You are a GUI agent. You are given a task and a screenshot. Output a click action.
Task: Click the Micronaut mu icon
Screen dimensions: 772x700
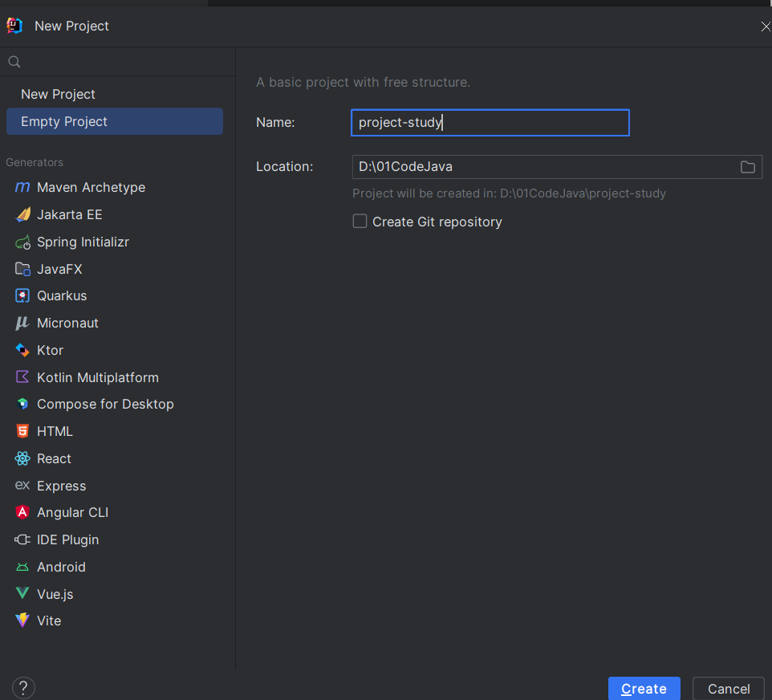click(x=22, y=324)
